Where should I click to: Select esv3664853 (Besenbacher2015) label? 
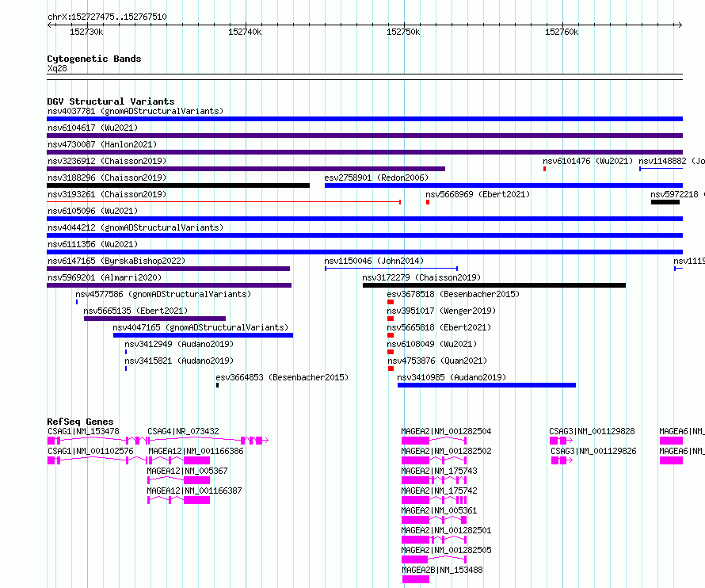pos(282,377)
